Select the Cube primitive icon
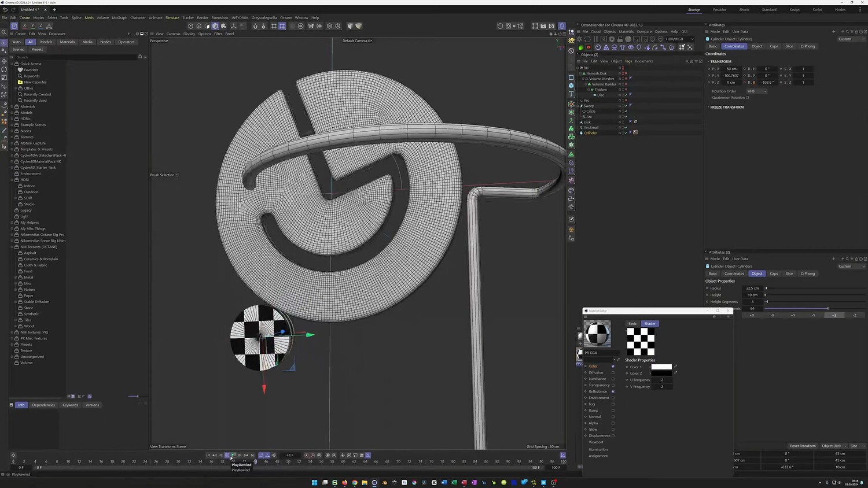The image size is (868, 488). 571,86
